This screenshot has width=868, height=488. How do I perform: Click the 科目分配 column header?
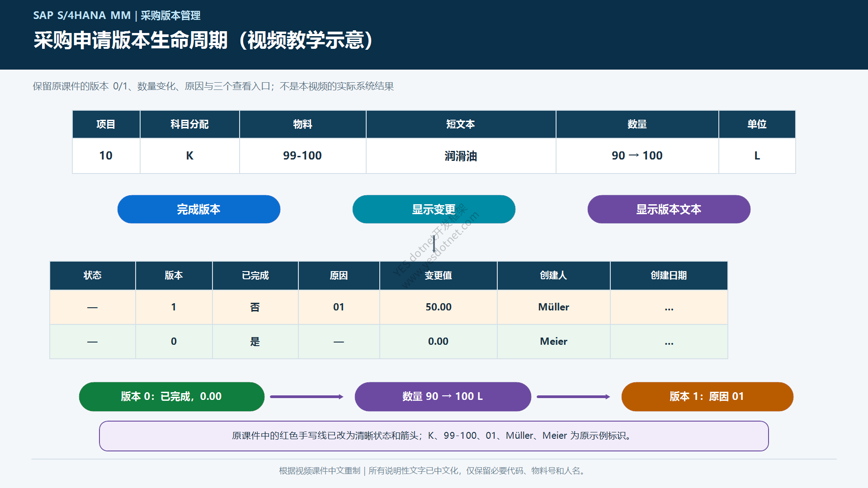pos(190,124)
